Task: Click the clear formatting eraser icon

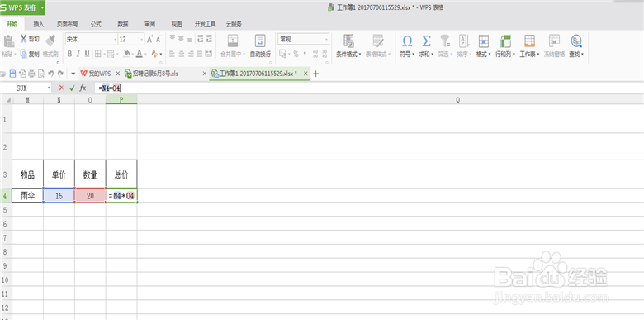Action: 154,54
